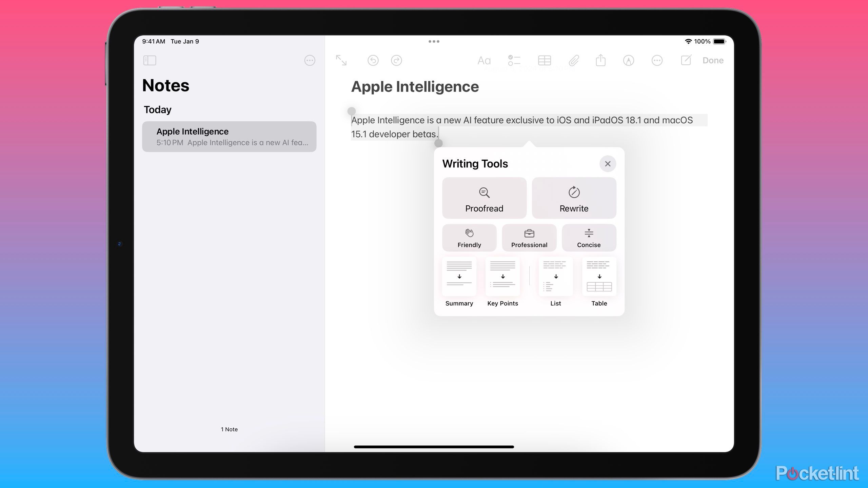Insert a table from toolbar

click(545, 60)
